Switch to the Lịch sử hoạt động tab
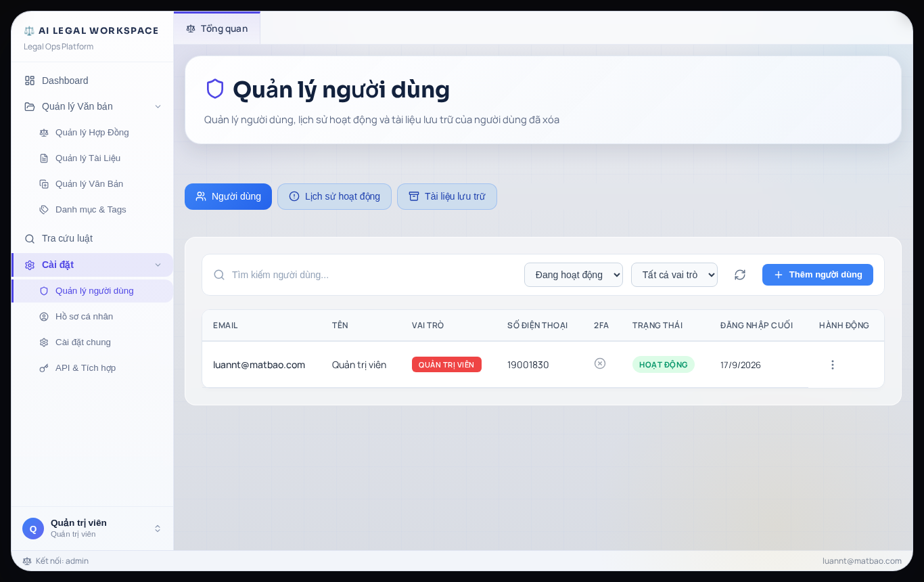 tap(334, 196)
